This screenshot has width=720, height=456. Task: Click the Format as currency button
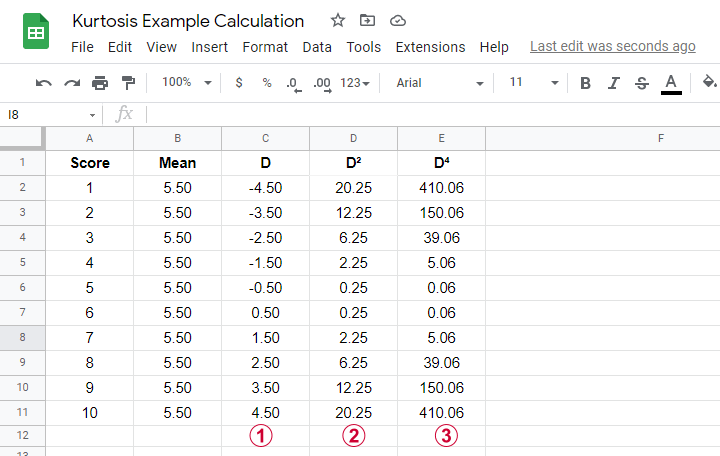click(239, 83)
